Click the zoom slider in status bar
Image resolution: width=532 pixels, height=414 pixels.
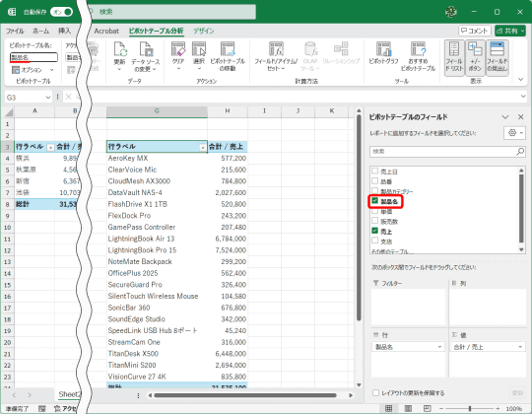(470, 408)
